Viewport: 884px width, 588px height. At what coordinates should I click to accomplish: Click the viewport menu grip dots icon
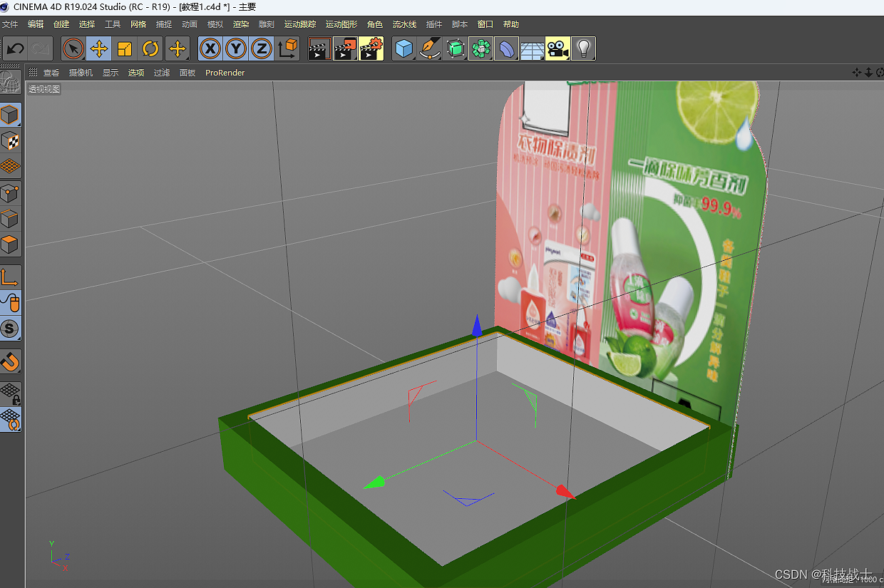coord(33,73)
